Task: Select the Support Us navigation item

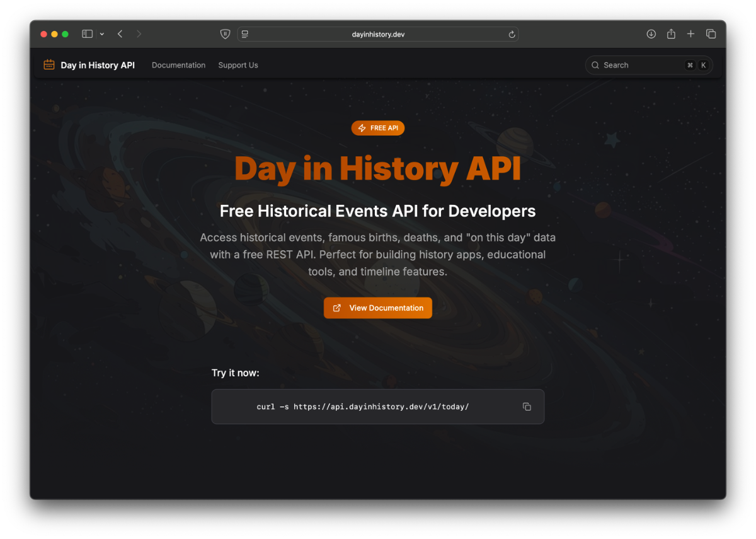Action: (x=238, y=65)
